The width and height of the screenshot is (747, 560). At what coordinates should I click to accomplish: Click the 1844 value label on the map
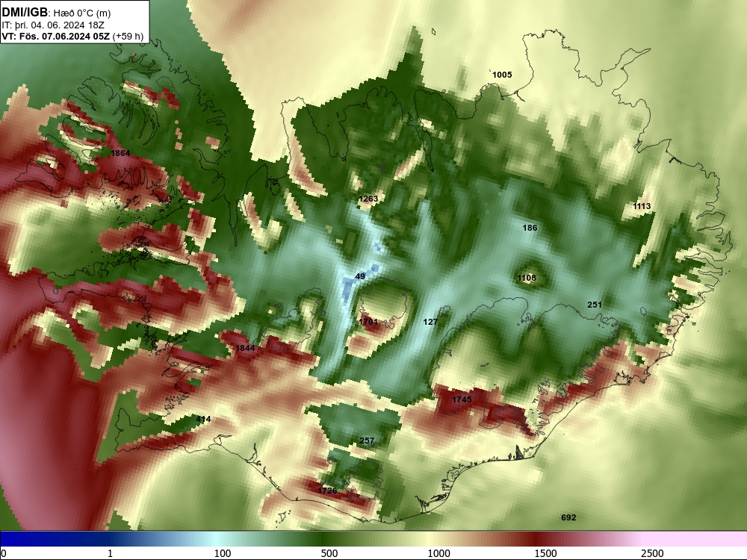(245, 348)
